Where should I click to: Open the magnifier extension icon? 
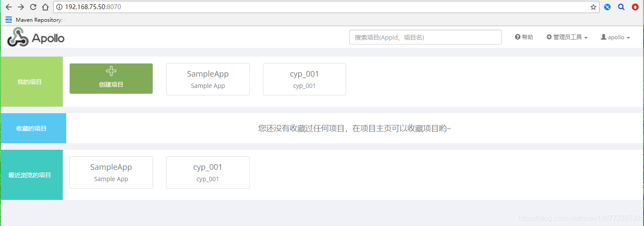pyautogui.click(x=621, y=7)
